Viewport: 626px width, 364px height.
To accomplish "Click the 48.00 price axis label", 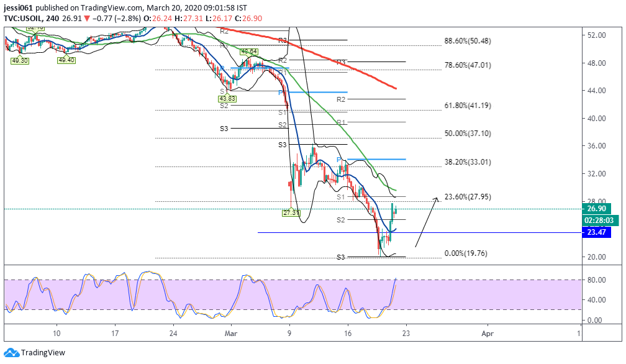I will coord(596,63).
